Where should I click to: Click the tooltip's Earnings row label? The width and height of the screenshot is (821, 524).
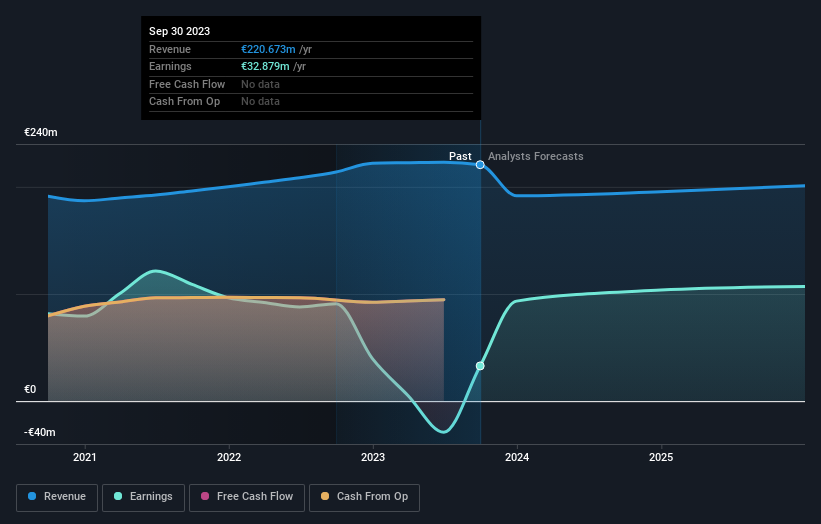170,66
